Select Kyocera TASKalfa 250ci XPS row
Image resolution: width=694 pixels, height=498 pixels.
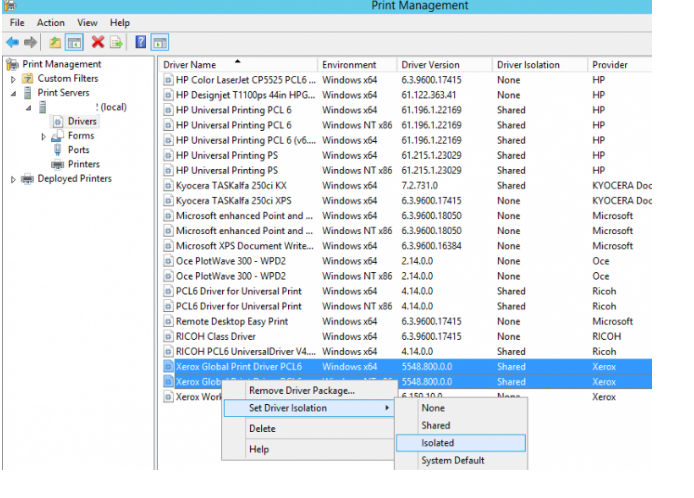(405, 201)
